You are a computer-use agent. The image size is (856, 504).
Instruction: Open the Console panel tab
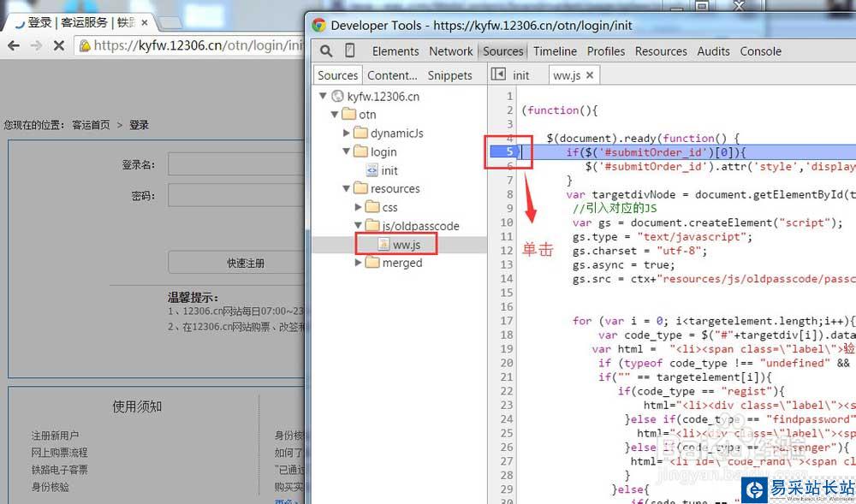pyautogui.click(x=760, y=51)
